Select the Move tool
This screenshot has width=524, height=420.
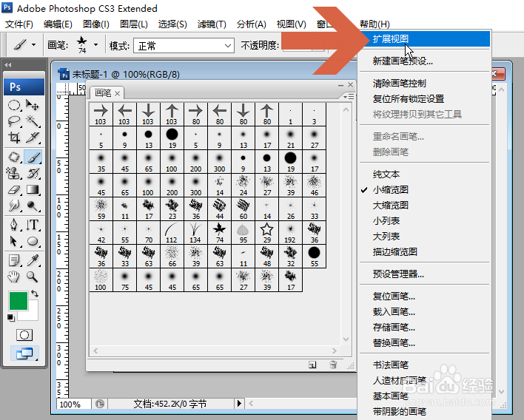tap(33, 106)
